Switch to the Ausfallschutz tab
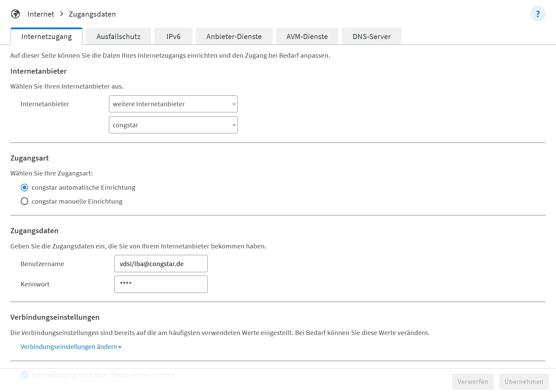The height and width of the screenshot is (392, 556). [x=118, y=36]
